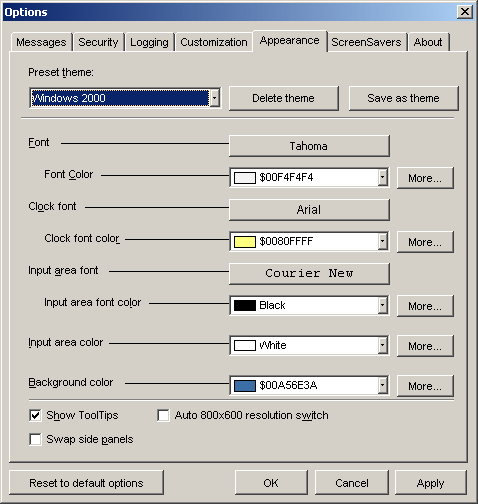478x504 pixels.
Task: Expand the Preset theme dropdown arrow
Action: (215, 98)
